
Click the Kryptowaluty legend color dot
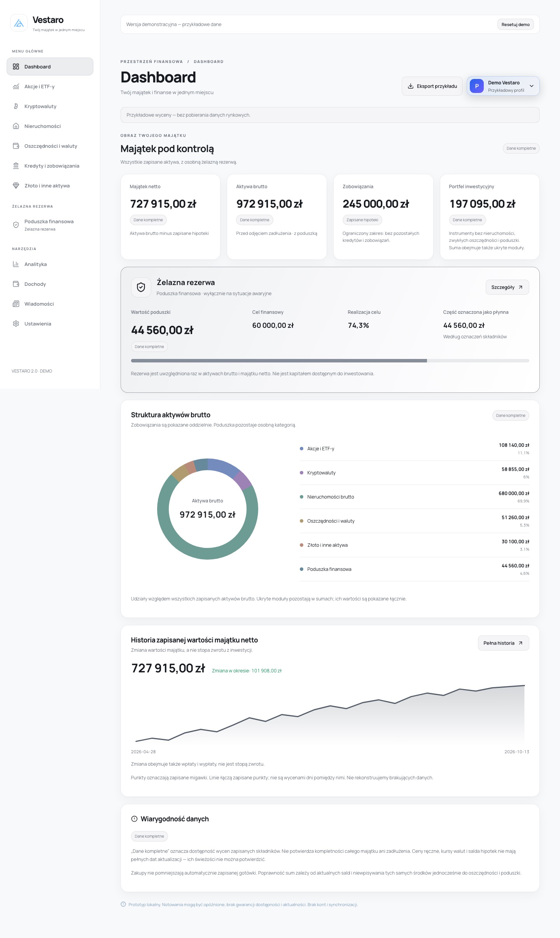pyautogui.click(x=301, y=472)
